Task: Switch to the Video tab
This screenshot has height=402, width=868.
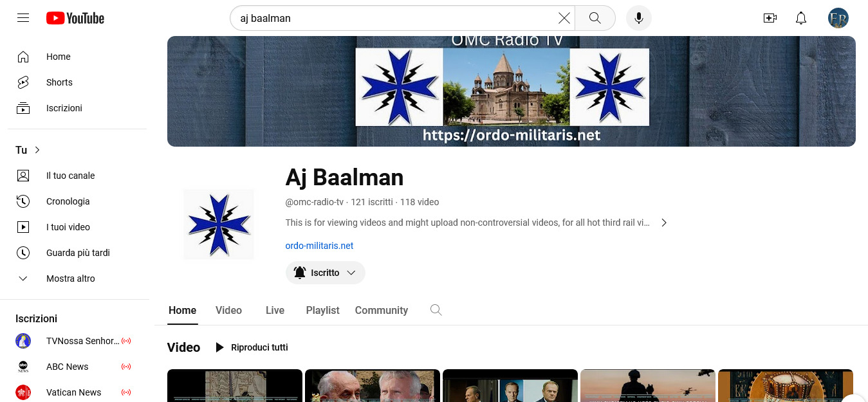Action: point(228,310)
